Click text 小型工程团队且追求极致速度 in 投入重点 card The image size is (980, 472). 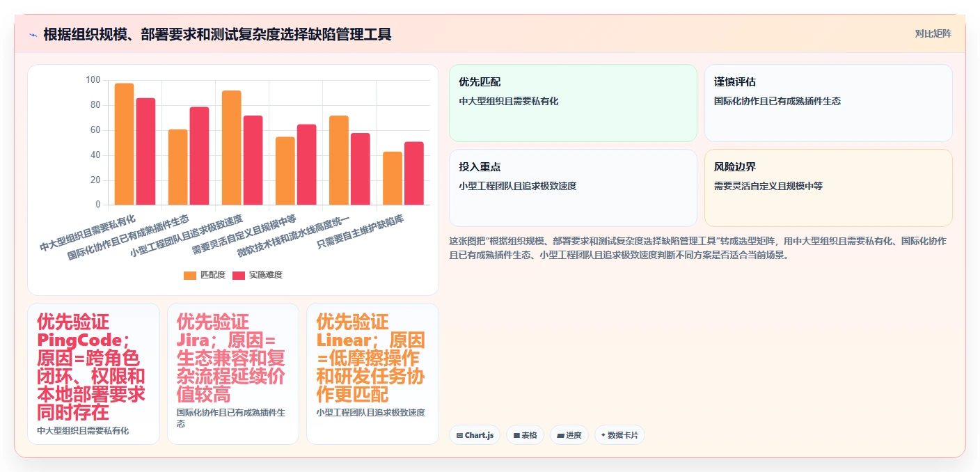[x=518, y=186]
